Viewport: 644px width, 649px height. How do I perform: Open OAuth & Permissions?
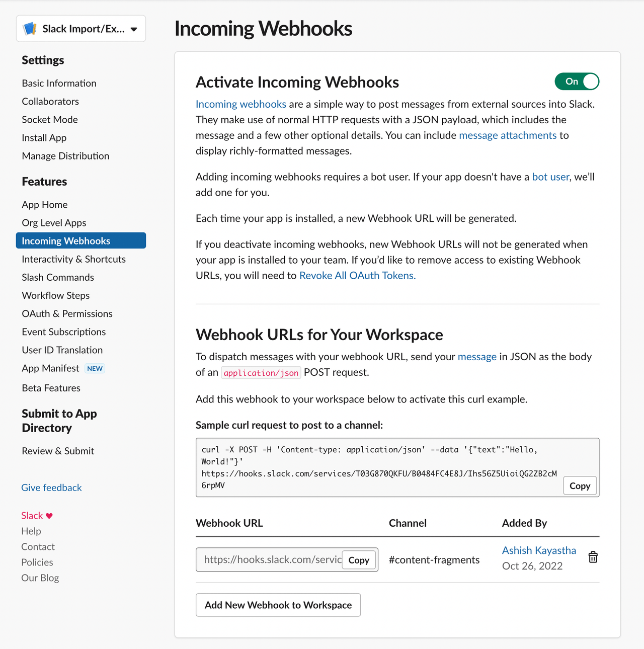[x=67, y=313]
